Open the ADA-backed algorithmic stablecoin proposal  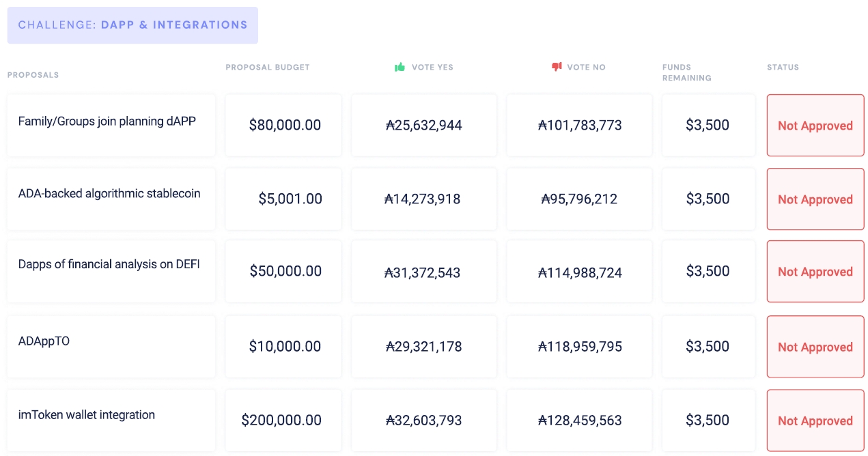pyautogui.click(x=109, y=194)
